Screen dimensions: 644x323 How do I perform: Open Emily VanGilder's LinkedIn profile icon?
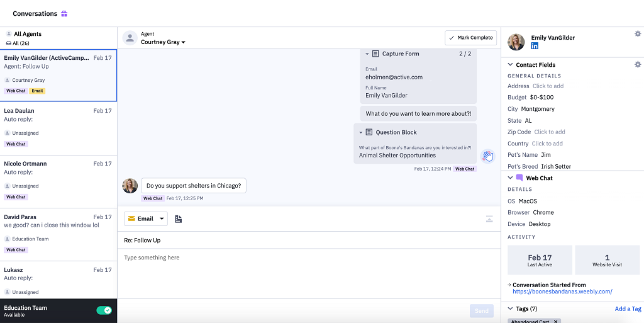click(535, 47)
